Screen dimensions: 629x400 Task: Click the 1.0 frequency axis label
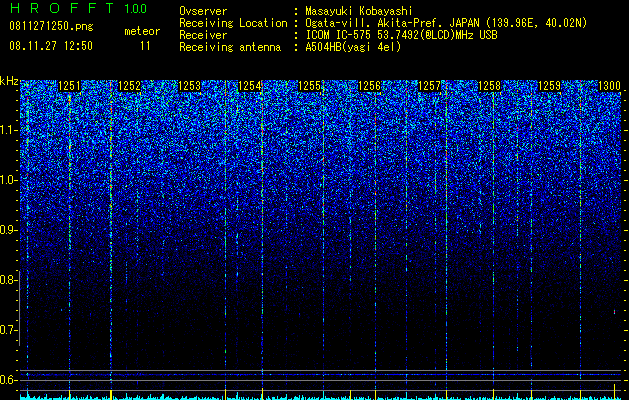(9, 180)
